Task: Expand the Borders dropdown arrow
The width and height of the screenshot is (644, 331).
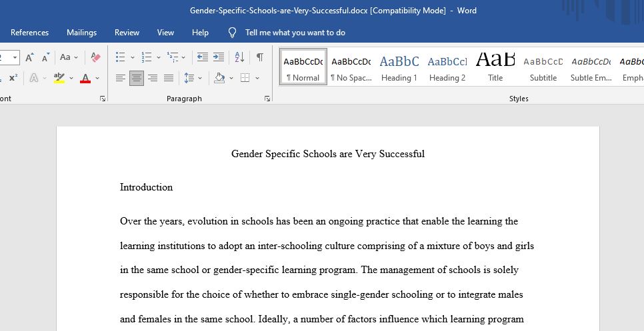Action: point(257,78)
